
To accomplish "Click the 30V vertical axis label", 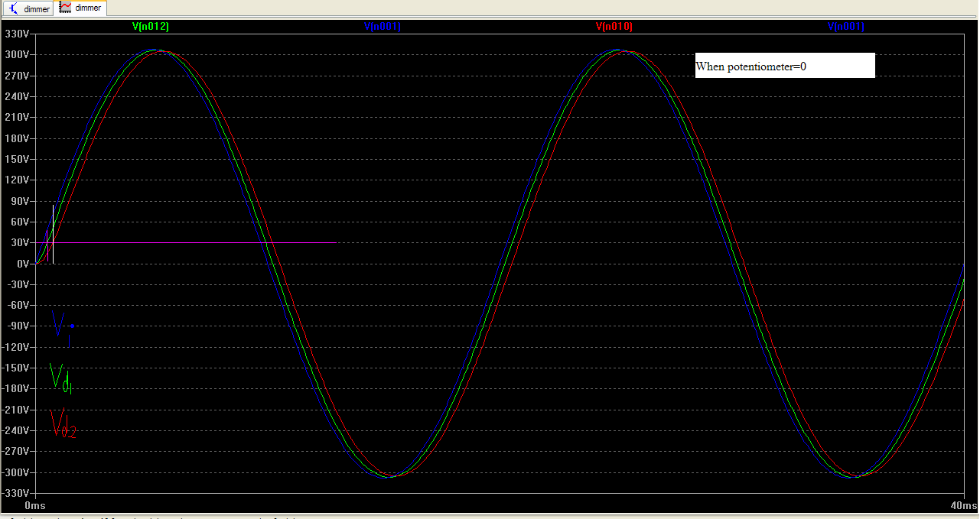I will point(19,242).
